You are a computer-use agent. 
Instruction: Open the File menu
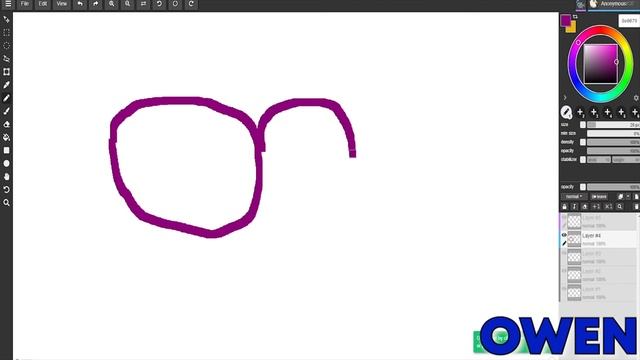pyautogui.click(x=25, y=4)
